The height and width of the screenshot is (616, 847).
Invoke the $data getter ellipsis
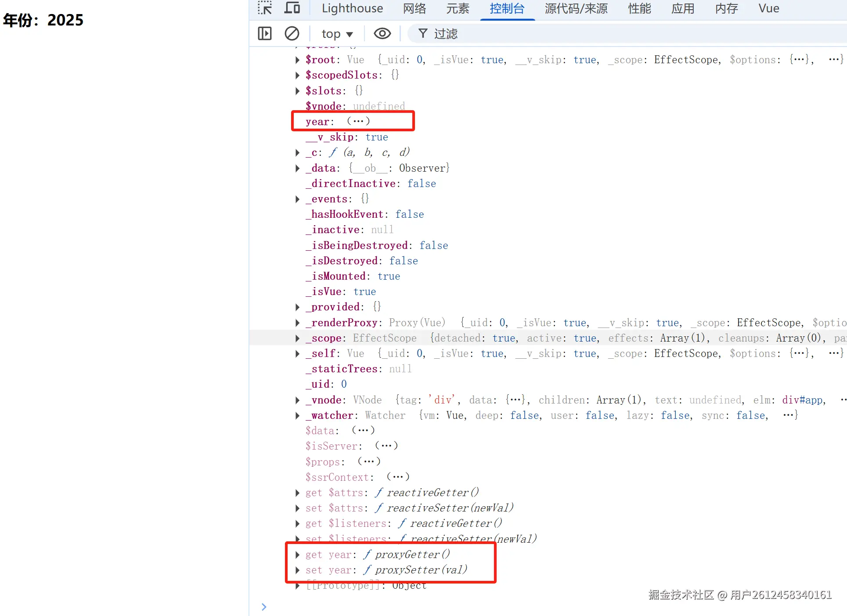pos(363,430)
